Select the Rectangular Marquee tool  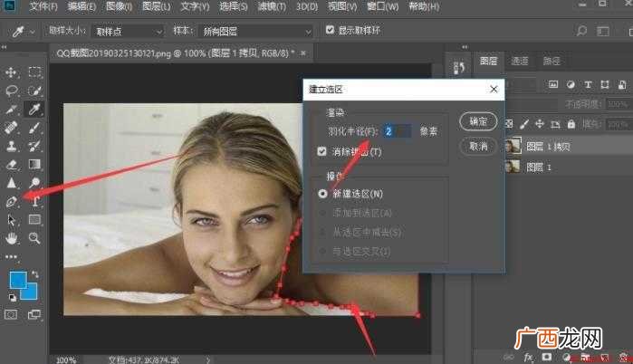(34, 72)
